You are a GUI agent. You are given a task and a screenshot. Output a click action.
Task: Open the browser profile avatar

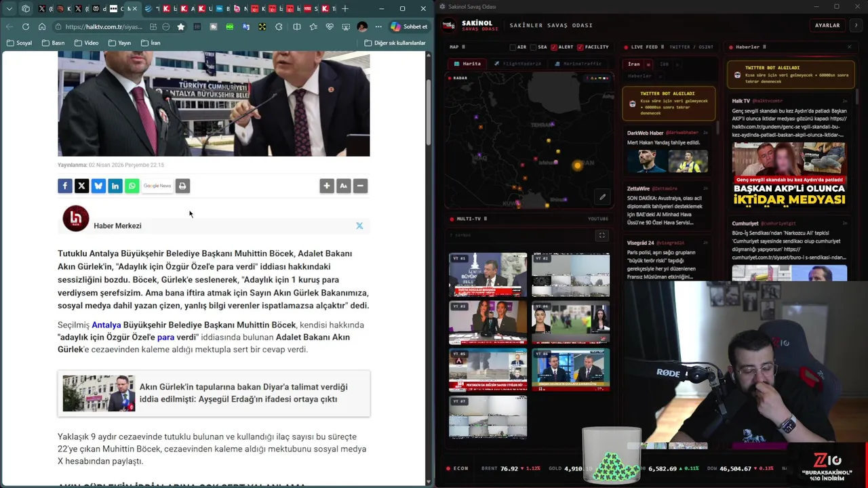tap(362, 26)
